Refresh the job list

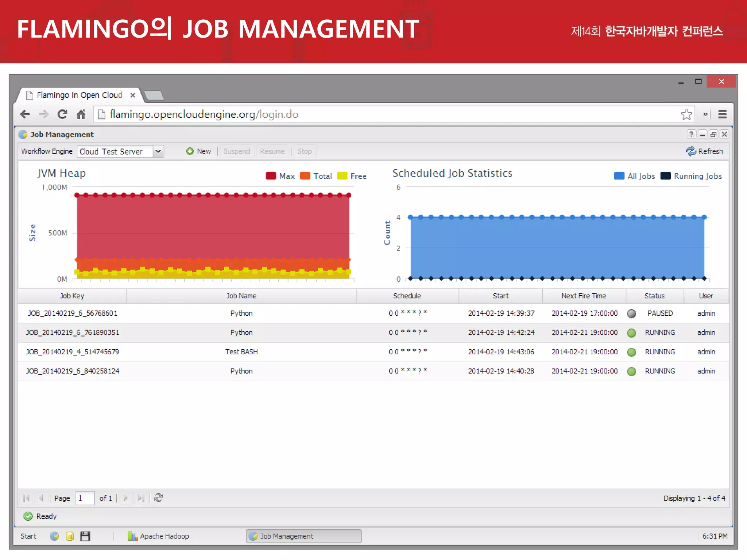pyautogui.click(x=704, y=151)
